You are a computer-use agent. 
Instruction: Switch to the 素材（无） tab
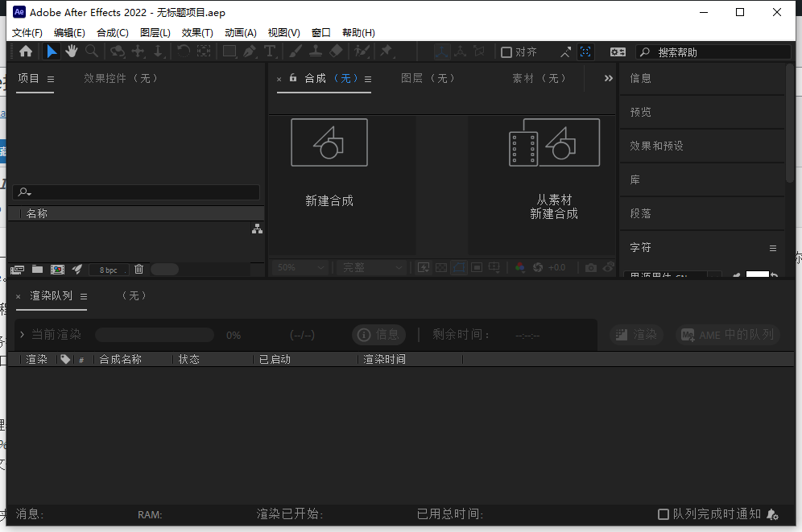pos(539,78)
